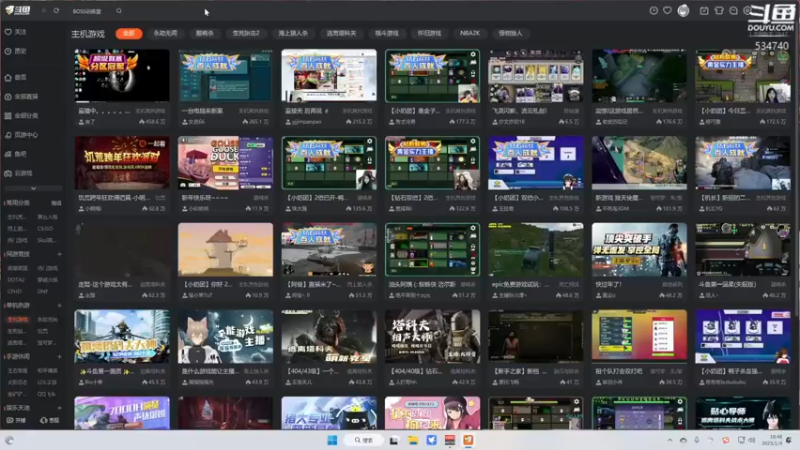
Task: Click the streamer name yjjimpaopao
Action: point(307,122)
